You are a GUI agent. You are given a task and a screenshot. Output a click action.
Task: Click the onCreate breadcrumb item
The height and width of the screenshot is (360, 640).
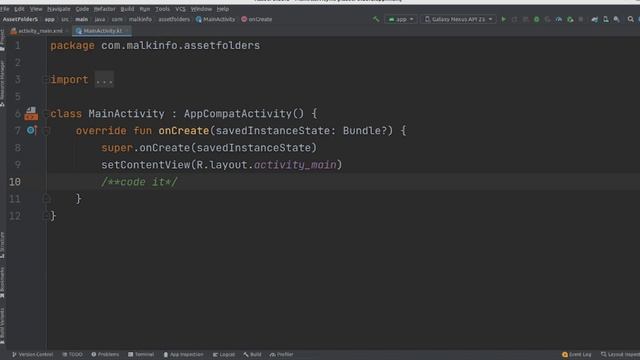coord(256,19)
